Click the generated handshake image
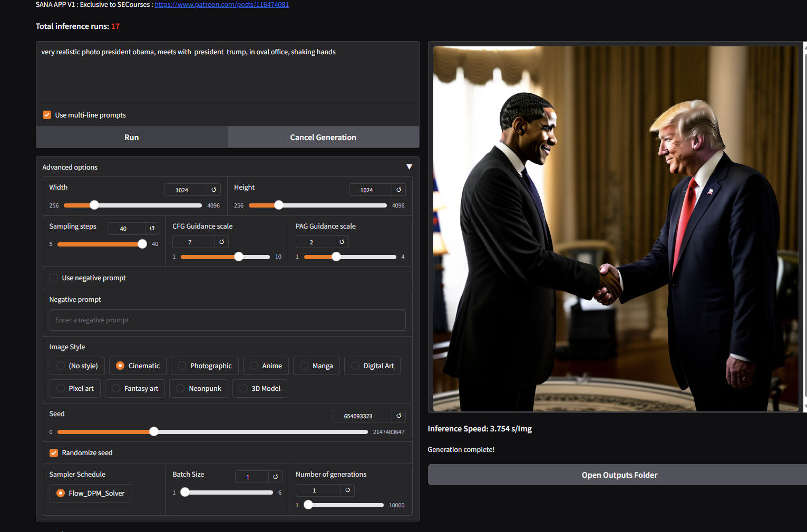 point(616,229)
